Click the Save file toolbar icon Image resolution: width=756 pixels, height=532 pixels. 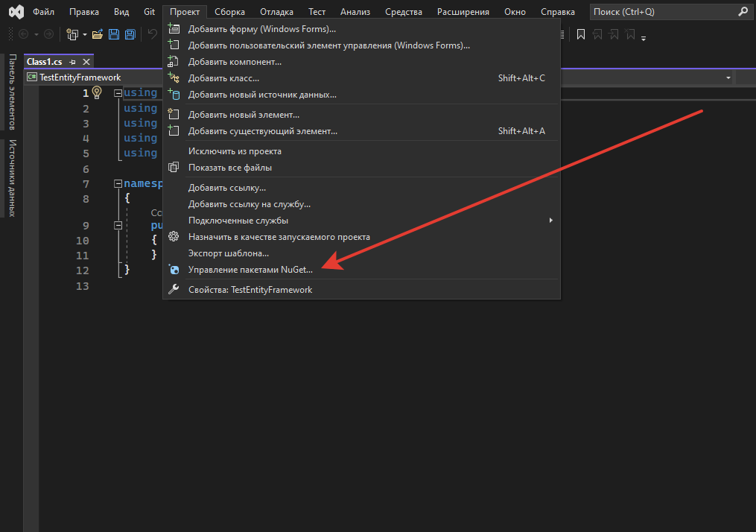[114, 34]
